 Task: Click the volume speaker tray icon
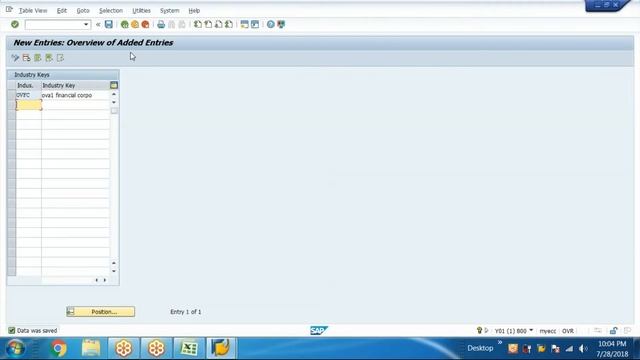point(583,349)
